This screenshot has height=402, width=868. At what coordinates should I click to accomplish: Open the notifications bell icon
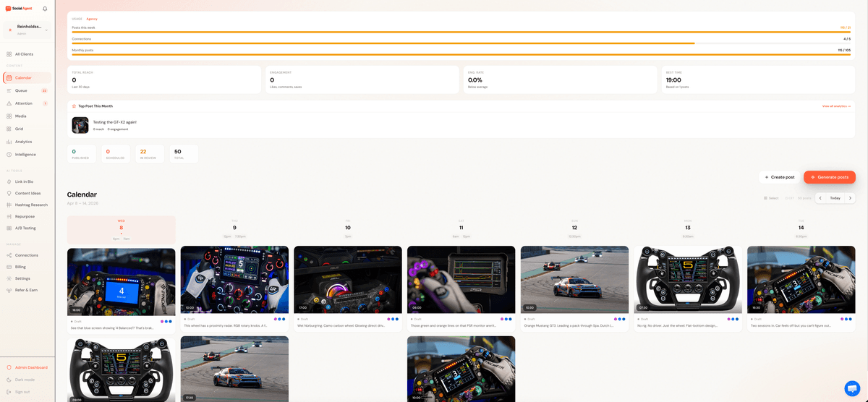point(45,9)
